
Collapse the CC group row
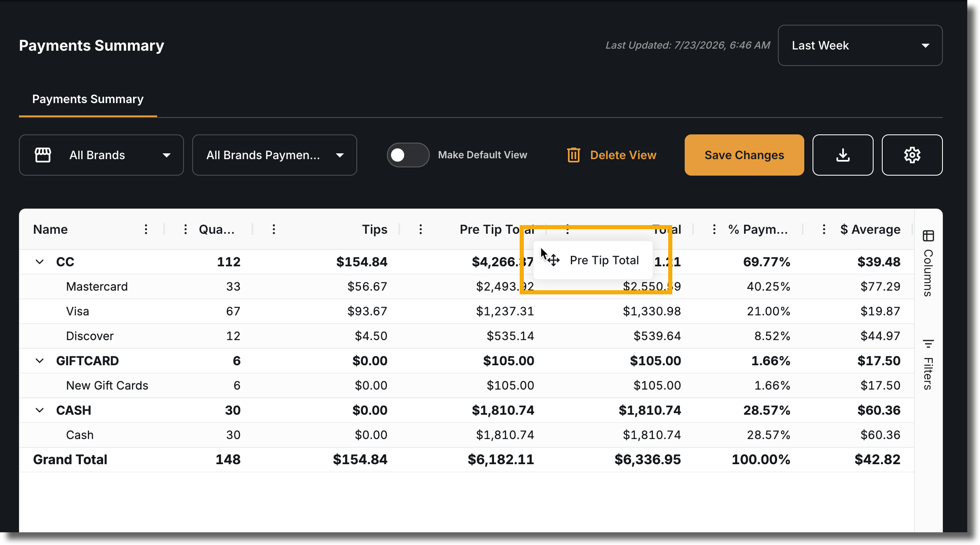[40, 262]
